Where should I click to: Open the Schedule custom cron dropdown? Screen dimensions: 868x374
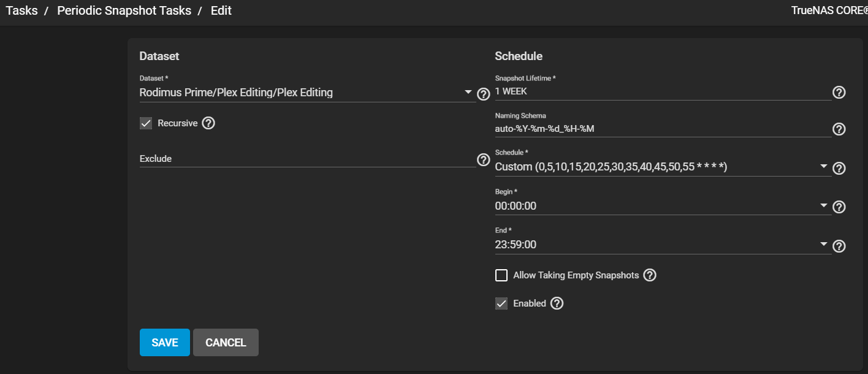663,167
